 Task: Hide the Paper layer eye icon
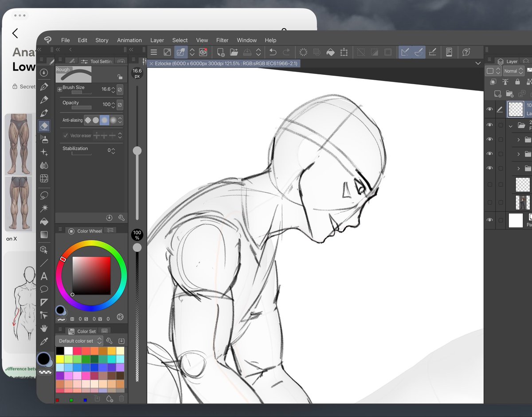[x=489, y=220]
